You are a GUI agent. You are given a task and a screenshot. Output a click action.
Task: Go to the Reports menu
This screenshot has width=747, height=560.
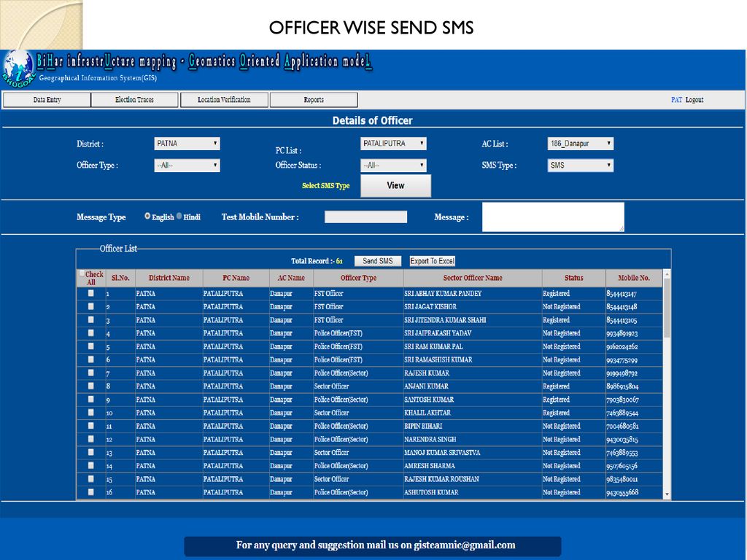[314, 100]
